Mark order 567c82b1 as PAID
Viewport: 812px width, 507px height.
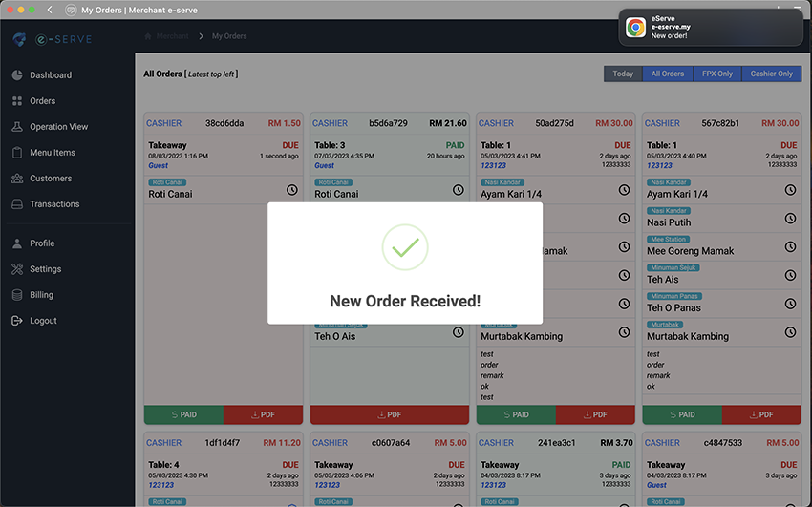(682, 415)
